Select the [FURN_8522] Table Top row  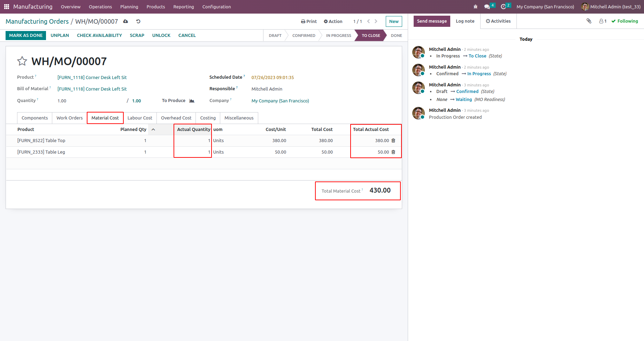(204, 141)
